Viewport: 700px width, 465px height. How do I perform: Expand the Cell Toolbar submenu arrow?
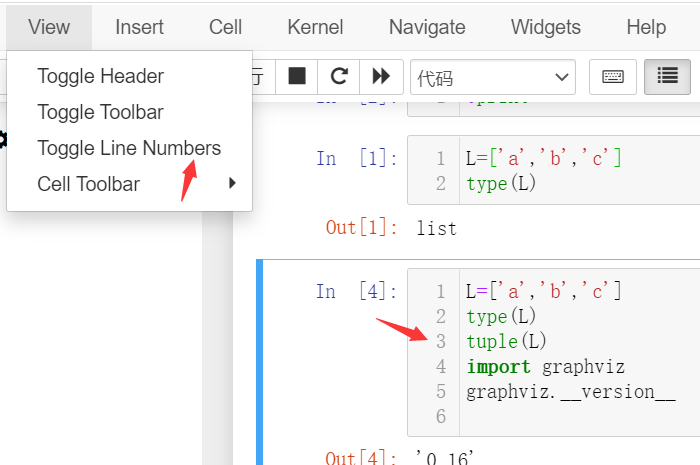click(x=232, y=183)
